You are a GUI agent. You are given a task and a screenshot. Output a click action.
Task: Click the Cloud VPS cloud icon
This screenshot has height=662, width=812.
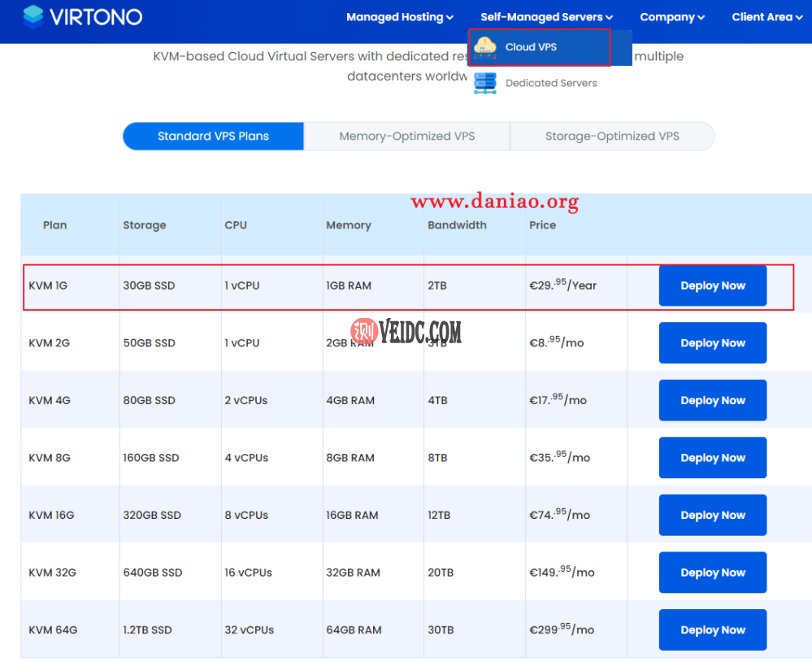[x=485, y=47]
